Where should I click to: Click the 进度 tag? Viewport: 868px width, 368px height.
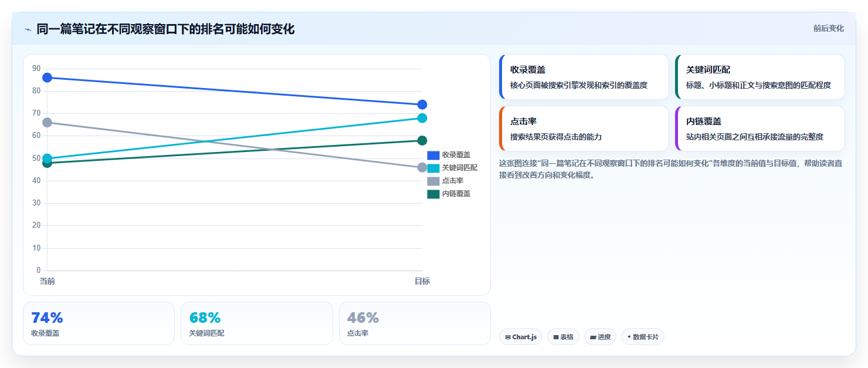click(600, 337)
